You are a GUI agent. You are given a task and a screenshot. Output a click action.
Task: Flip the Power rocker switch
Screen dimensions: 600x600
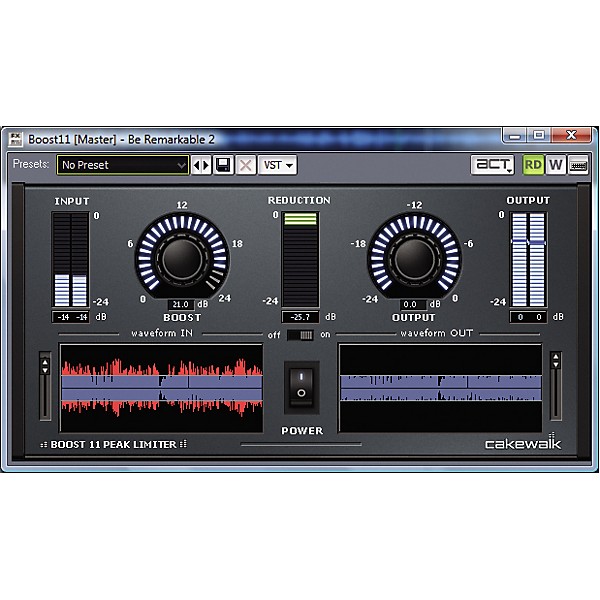click(x=301, y=387)
